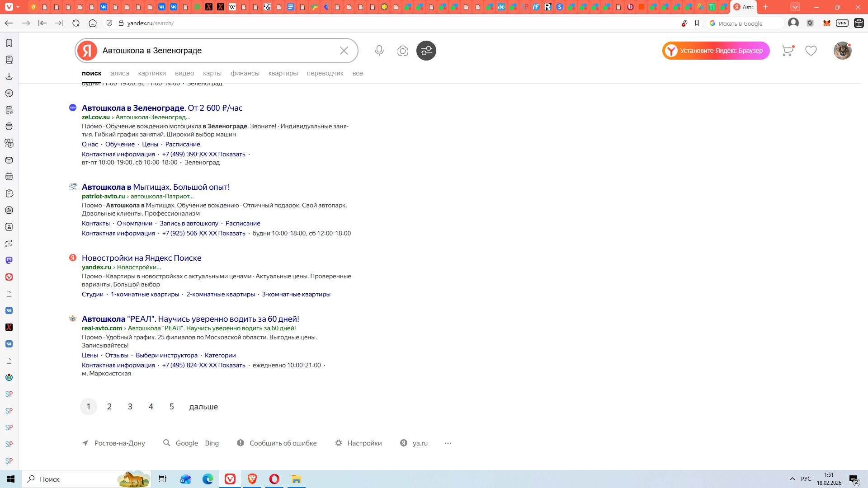Image resolution: width=868 pixels, height=488 pixels.
Task: Click the Yandex logo in search box
Action: [x=87, y=51]
